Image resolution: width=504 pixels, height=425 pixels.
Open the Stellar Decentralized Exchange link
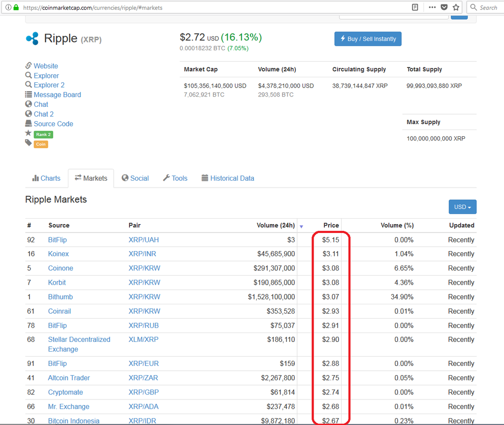pyautogui.click(x=79, y=344)
